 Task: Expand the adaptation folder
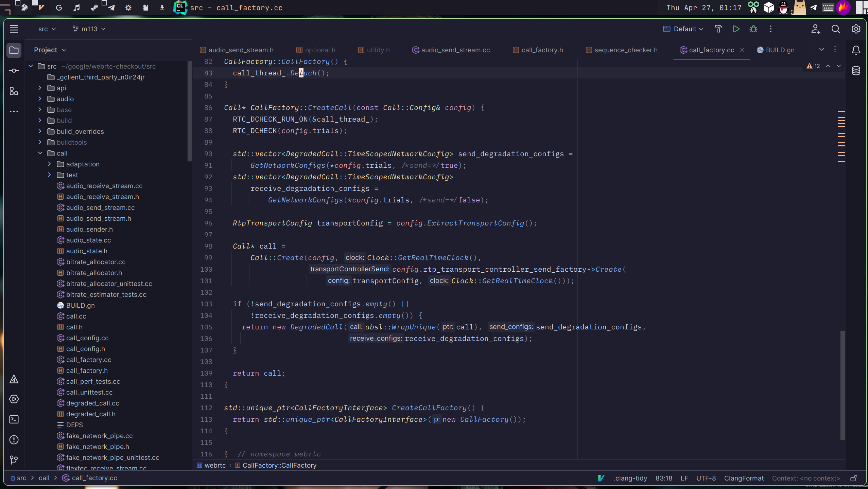pos(49,164)
